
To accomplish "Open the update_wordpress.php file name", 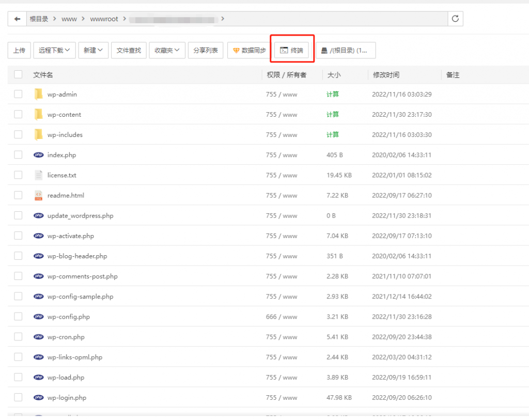I will pos(80,215).
